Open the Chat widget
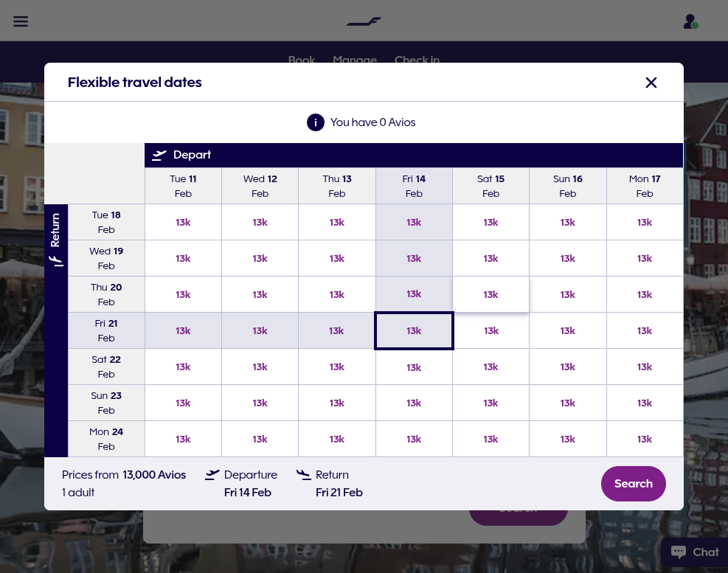 pyautogui.click(x=695, y=552)
